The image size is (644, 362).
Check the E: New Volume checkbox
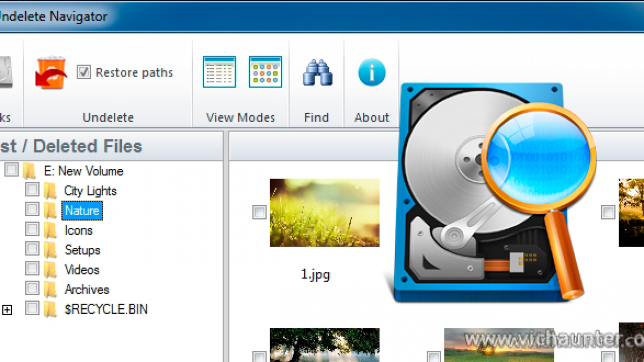click(x=12, y=170)
